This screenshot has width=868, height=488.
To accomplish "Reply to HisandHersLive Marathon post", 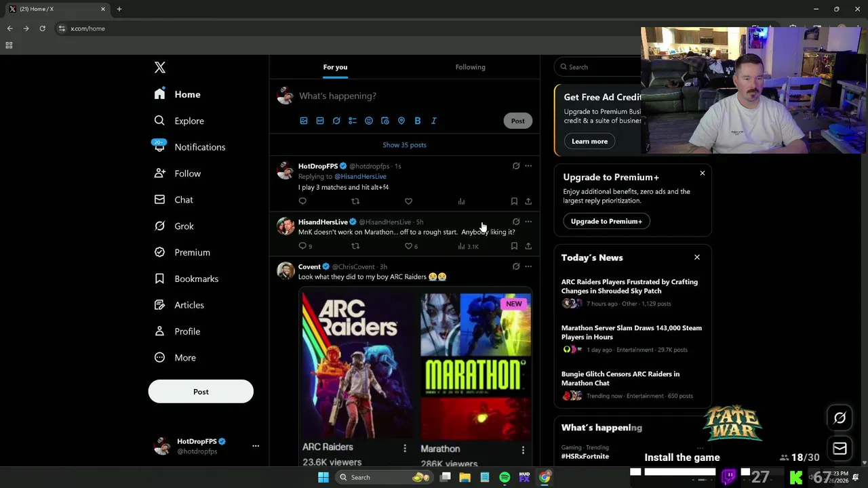I will (302, 246).
